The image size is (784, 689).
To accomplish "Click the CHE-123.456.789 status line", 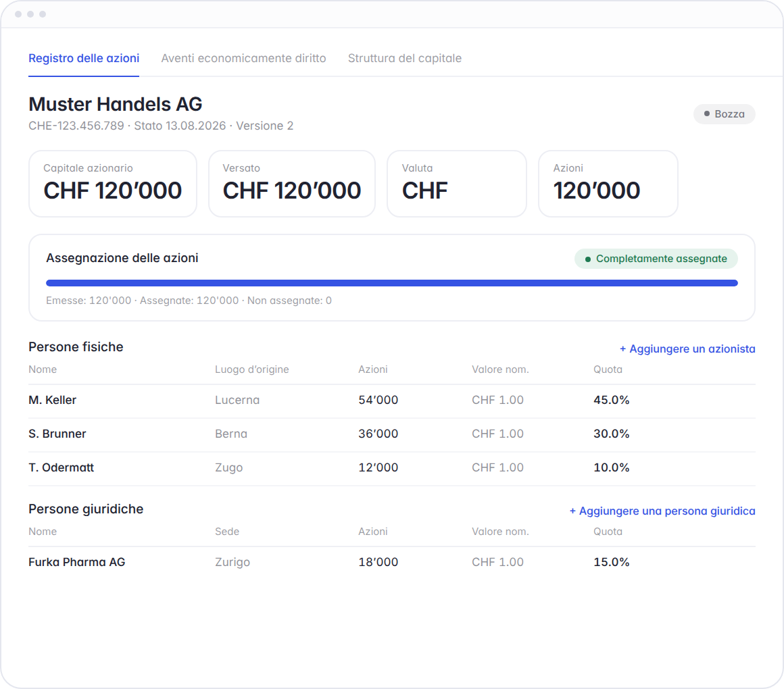I will point(161,126).
